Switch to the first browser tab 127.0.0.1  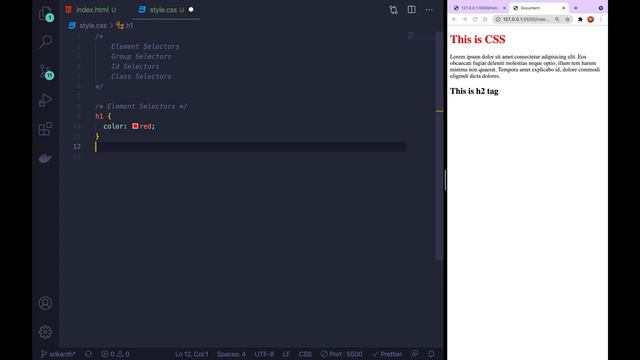478,8
